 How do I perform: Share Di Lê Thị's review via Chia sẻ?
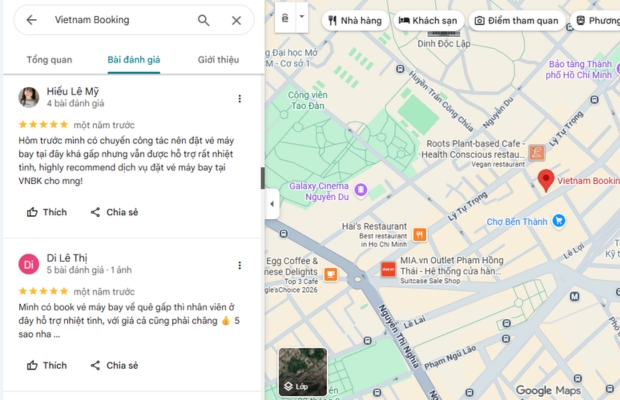click(x=114, y=366)
